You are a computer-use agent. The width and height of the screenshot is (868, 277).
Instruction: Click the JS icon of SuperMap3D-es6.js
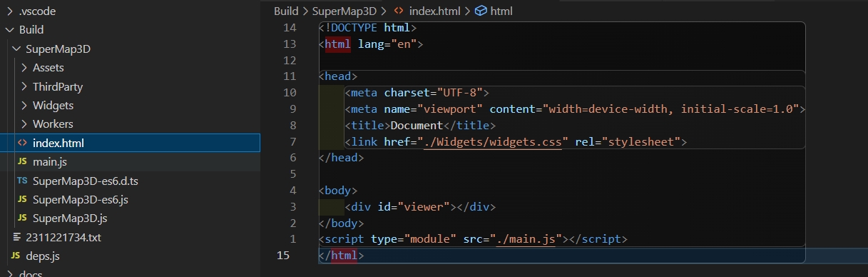22,199
